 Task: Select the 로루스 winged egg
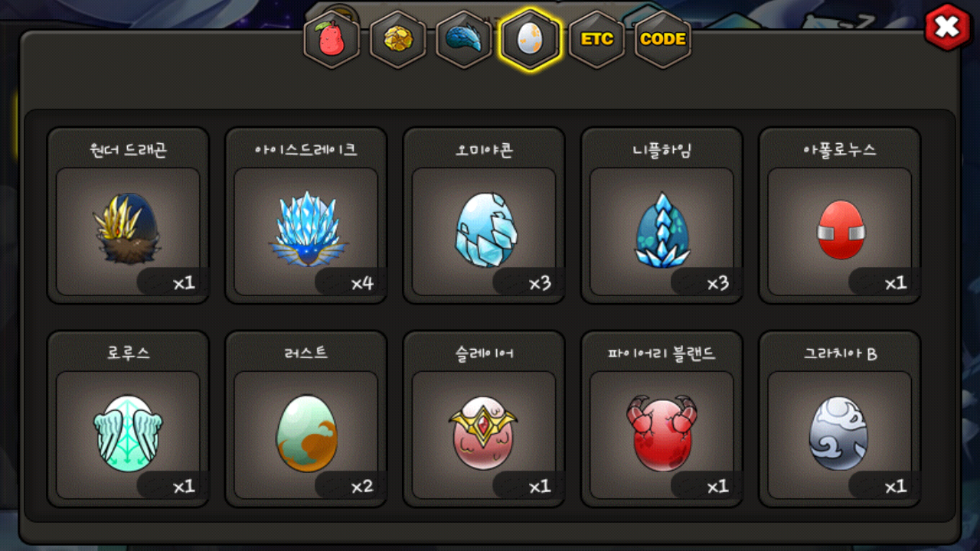tap(128, 433)
